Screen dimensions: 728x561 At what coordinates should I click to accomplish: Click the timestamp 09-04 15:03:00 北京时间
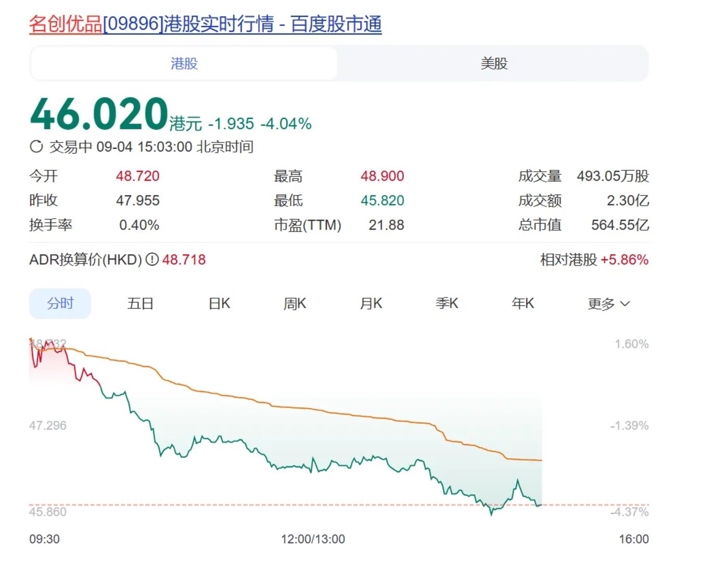tap(175, 147)
